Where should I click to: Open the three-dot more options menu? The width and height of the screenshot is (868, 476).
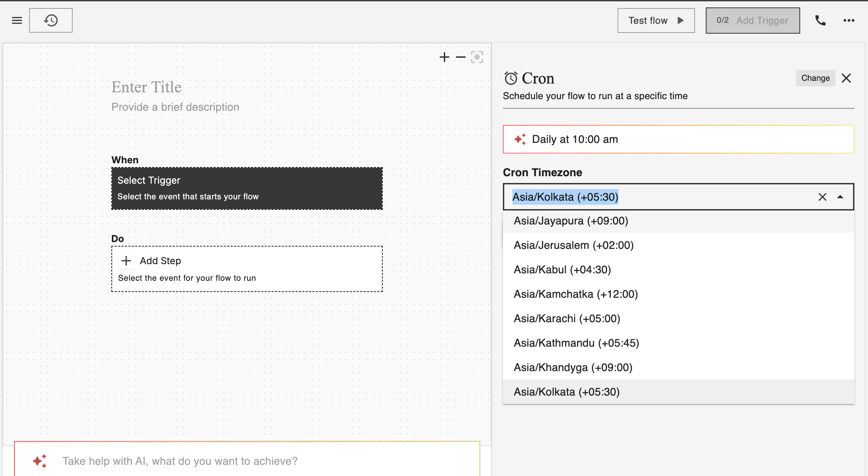849,20
